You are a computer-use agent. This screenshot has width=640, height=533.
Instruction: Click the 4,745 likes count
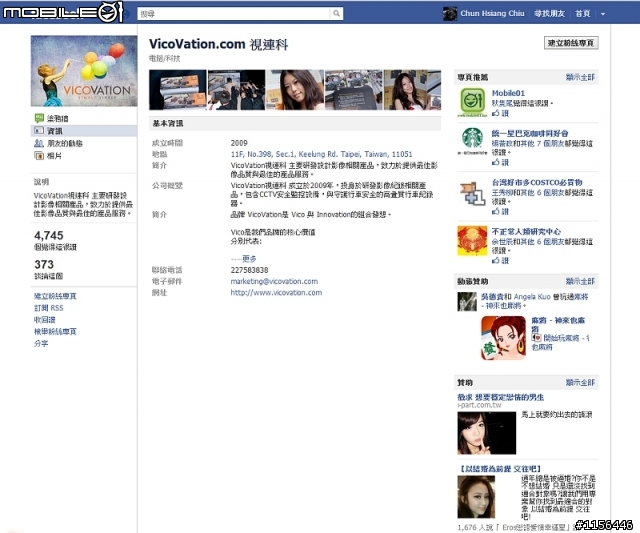(x=49, y=235)
